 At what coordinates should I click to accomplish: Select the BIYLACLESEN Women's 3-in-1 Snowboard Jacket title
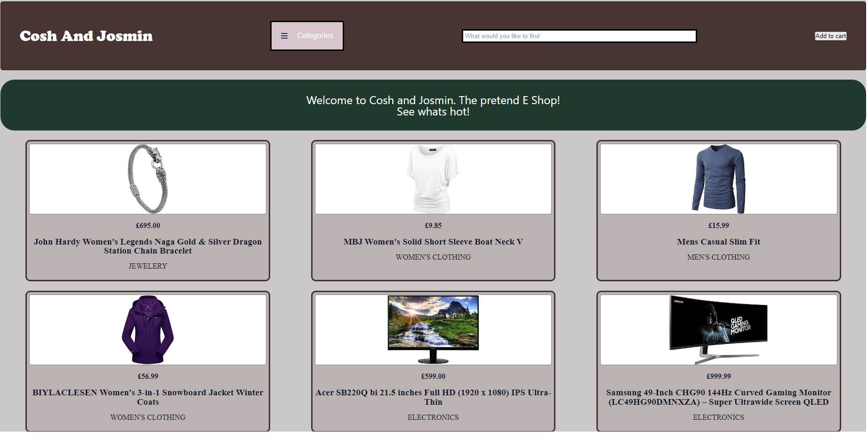coord(148,397)
